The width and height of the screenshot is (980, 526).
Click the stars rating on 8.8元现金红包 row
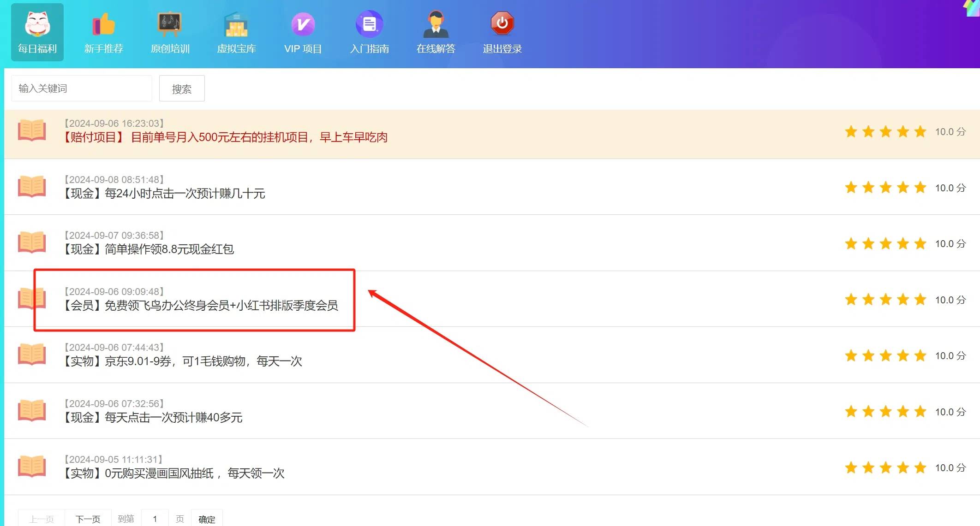[x=885, y=243]
